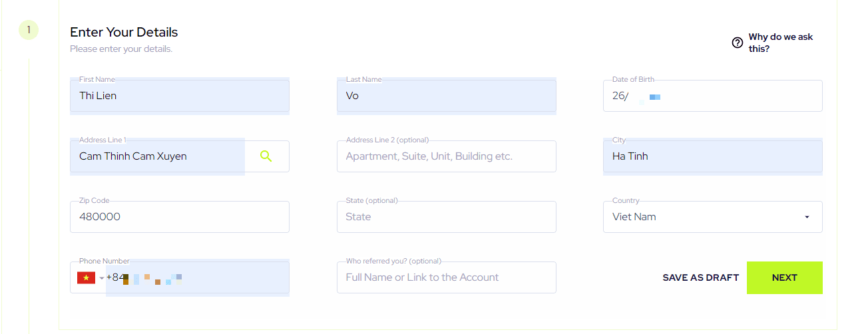Click the Zip Code field

[180, 217]
